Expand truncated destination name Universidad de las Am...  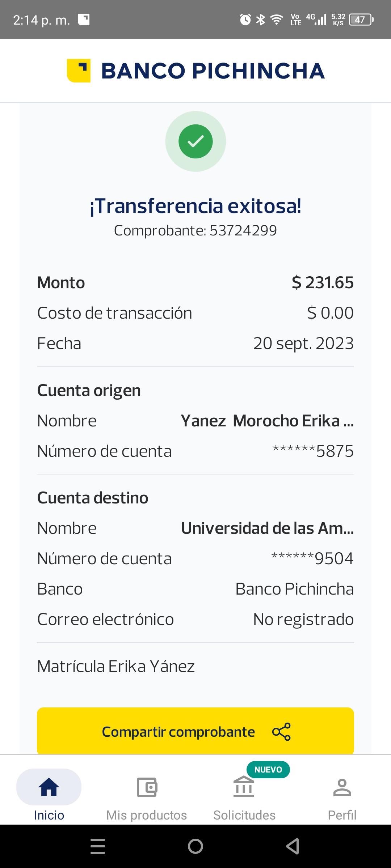pos(267,528)
